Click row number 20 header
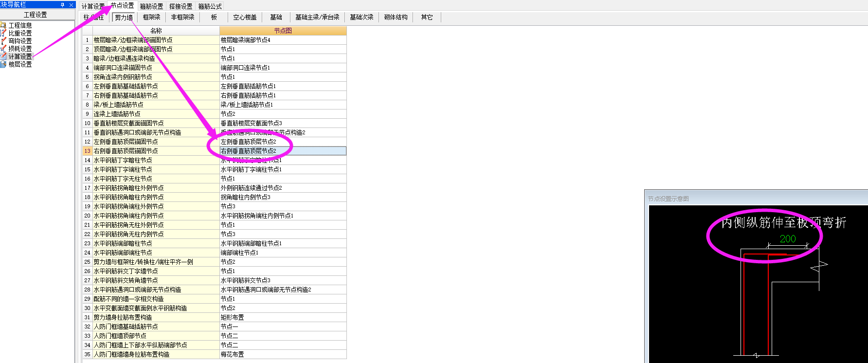 tap(87, 216)
